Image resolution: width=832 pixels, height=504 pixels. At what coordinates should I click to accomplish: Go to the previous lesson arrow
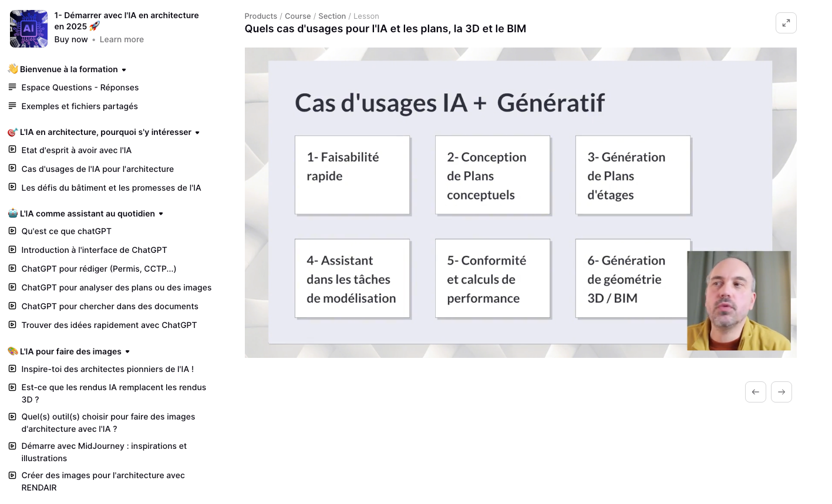click(x=755, y=392)
